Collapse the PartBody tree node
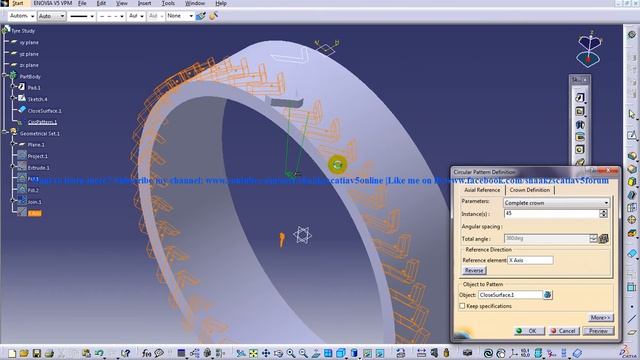Screen dimensions: 640x360 point(4,76)
